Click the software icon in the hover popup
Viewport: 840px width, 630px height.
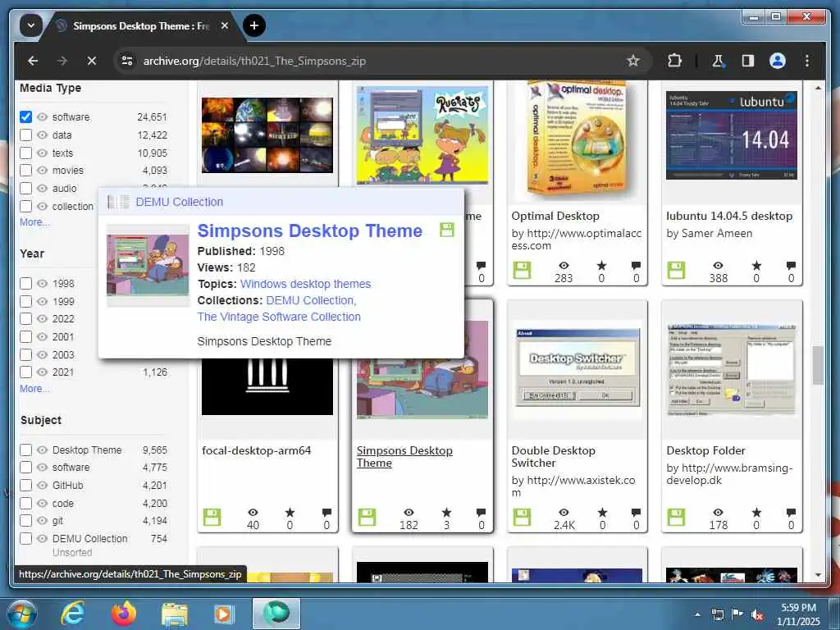pos(447,230)
